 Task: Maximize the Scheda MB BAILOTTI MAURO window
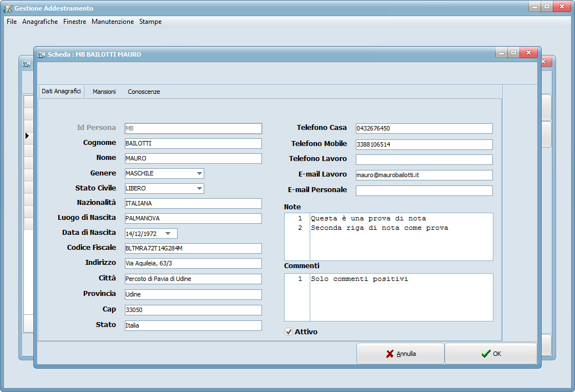[513, 53]
